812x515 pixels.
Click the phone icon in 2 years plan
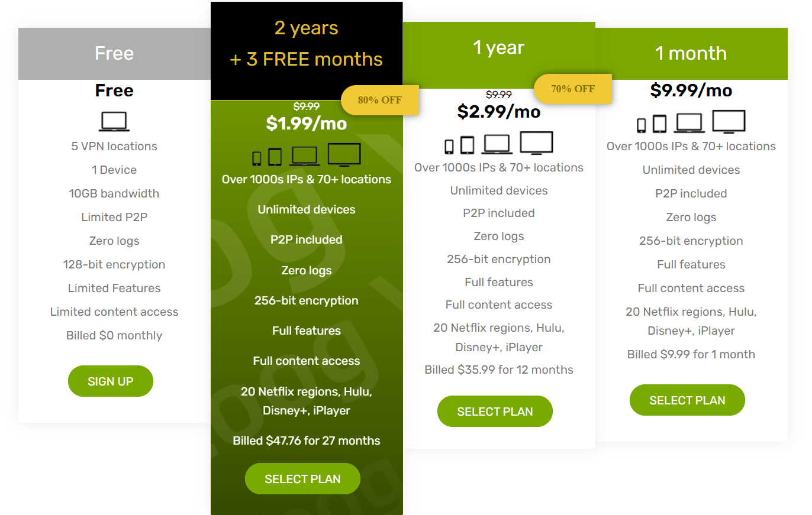pos(257,158)
